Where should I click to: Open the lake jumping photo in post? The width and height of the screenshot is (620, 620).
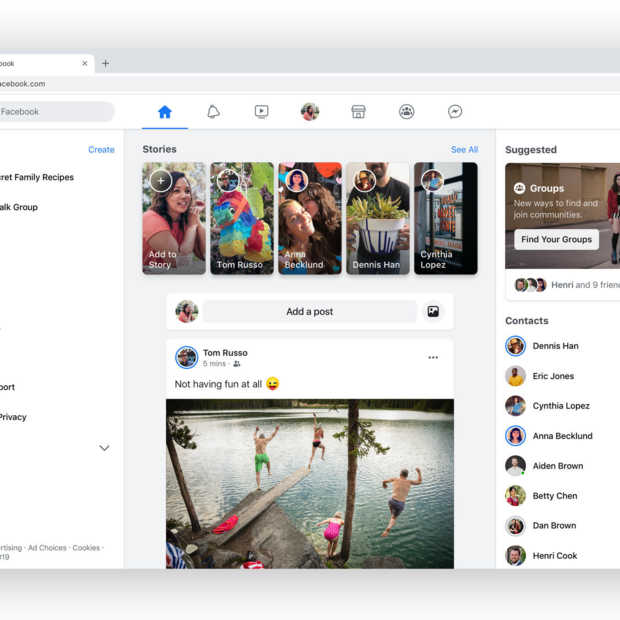[x=310, y=484]
